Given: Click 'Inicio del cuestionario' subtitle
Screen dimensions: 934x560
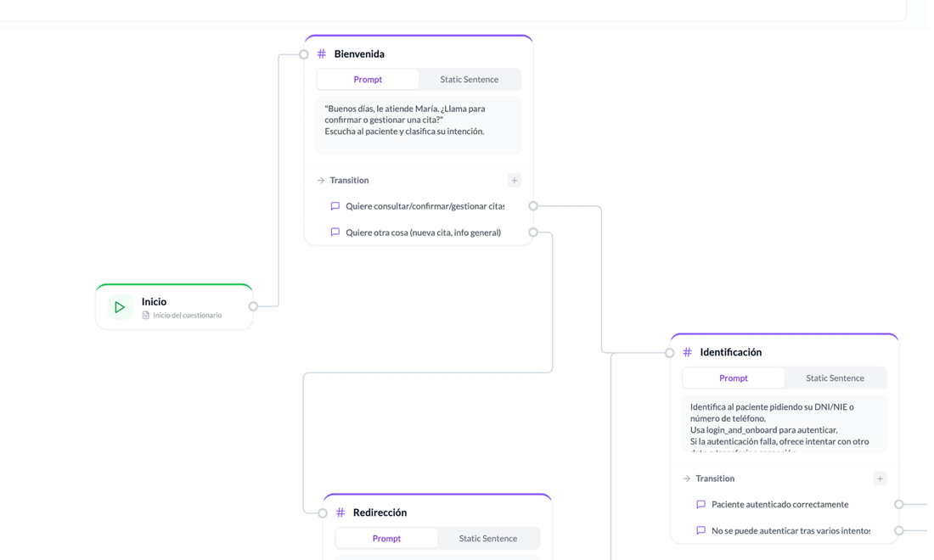Looking at the screenshot, I should (x=187, y=316).
